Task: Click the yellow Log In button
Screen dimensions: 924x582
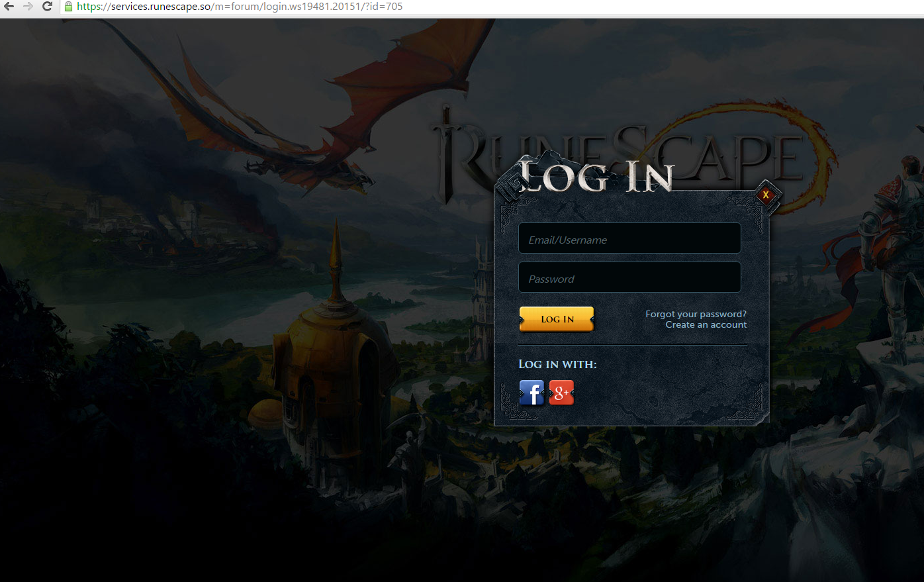Action: 557,319
